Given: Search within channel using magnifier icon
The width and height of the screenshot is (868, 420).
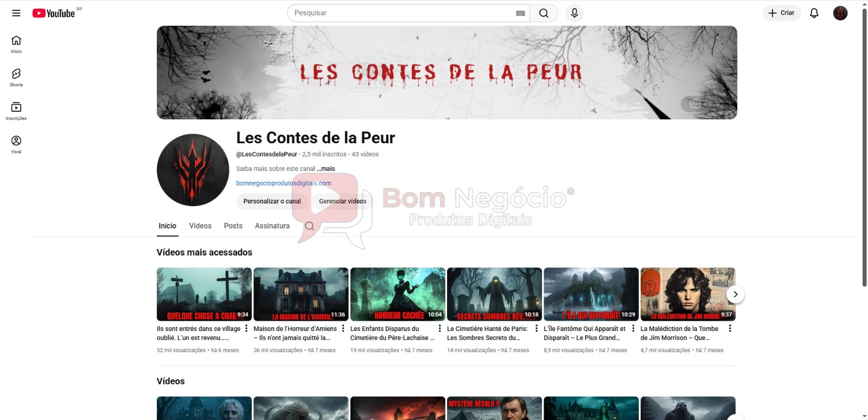Looking at the screenshot, I should (x=310, y=226).
